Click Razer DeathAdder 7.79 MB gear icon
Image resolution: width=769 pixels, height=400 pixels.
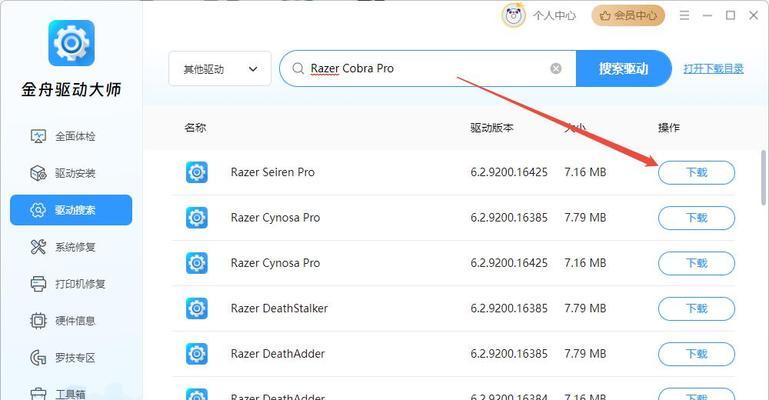coord(197,353)
